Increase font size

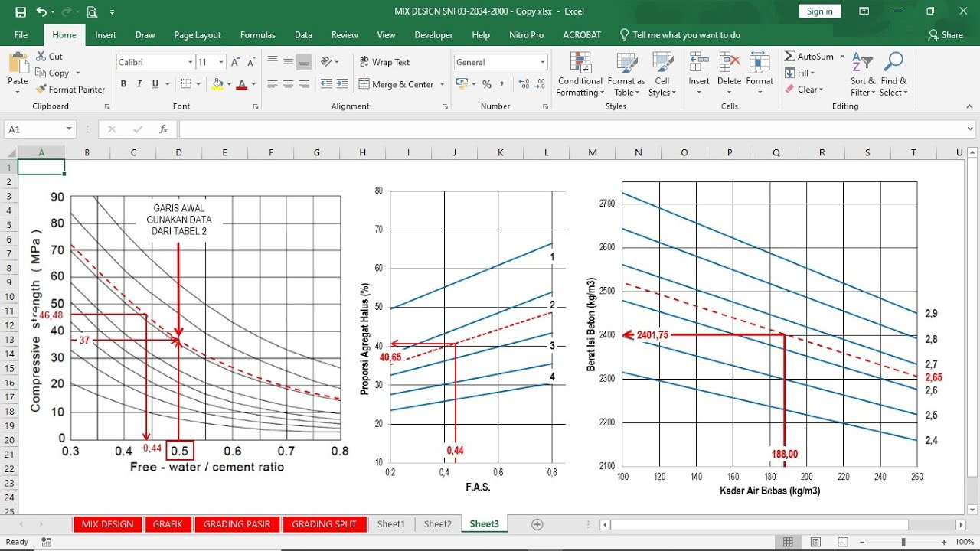[236, 62]
